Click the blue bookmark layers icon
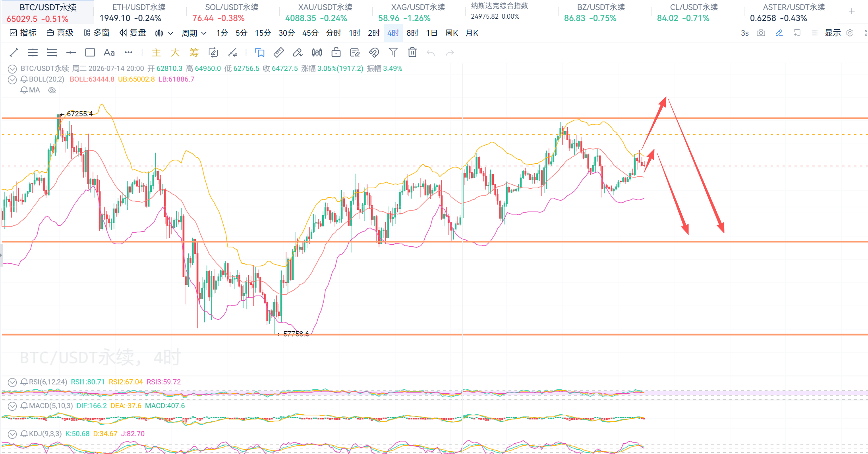This screenshot has height=454, width=868. pos(260,52)
